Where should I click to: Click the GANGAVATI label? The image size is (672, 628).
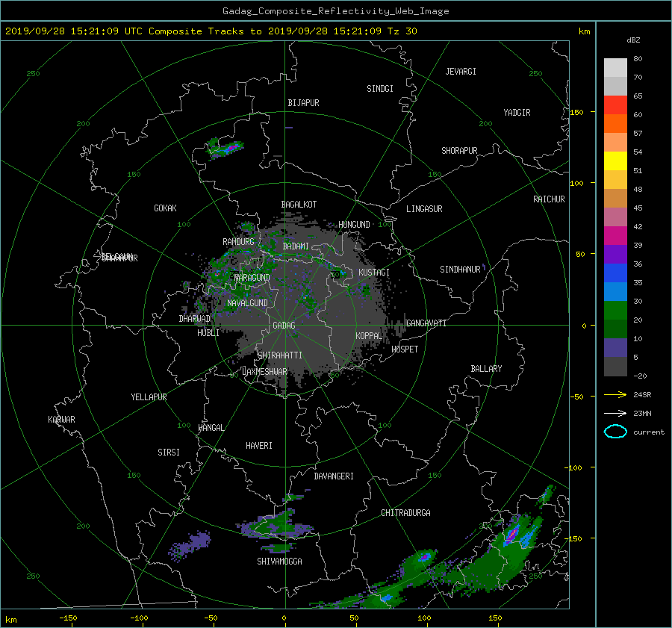(x=426, y=323)
